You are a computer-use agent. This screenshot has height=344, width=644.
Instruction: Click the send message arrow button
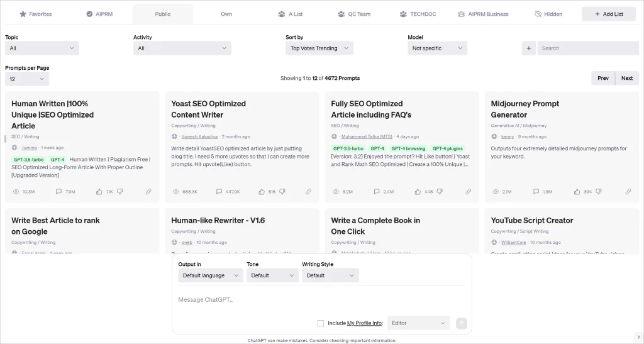(461, 323)
